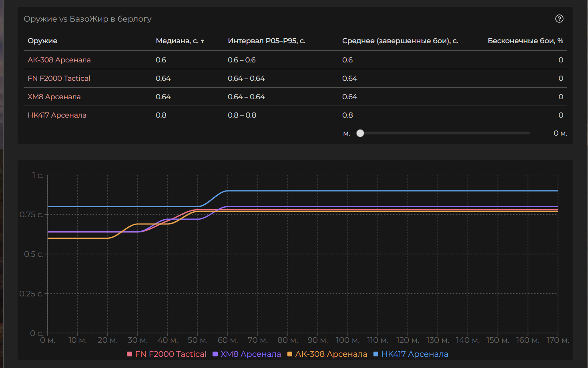Click the 0 м. slider value label
This screenshot has width=588, height=368.
click(x=560, y=133)
